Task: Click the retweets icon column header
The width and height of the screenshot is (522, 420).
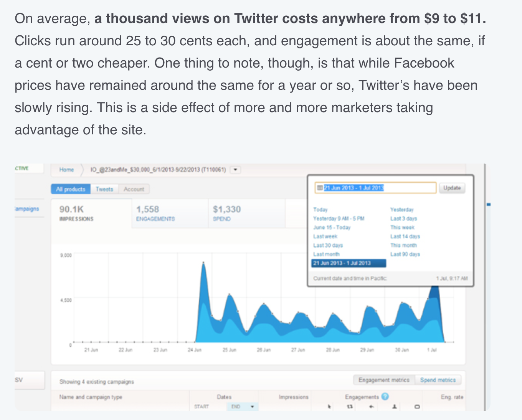Action: (x=349, y=407)
